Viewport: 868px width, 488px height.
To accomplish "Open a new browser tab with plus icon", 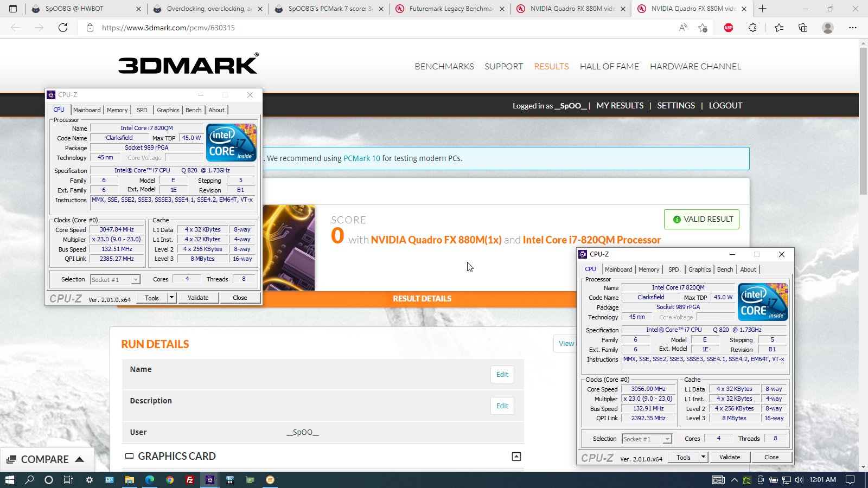I will click(762, 9).
